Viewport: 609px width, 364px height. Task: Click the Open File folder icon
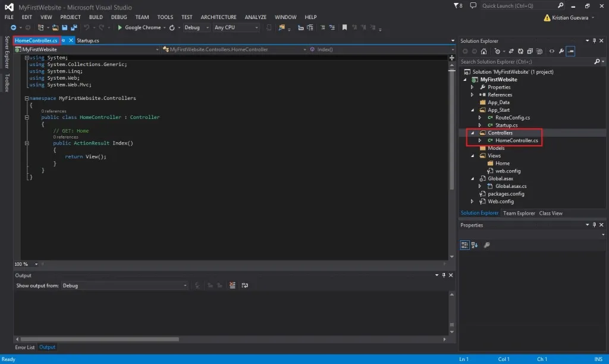[x=55, y=27]
